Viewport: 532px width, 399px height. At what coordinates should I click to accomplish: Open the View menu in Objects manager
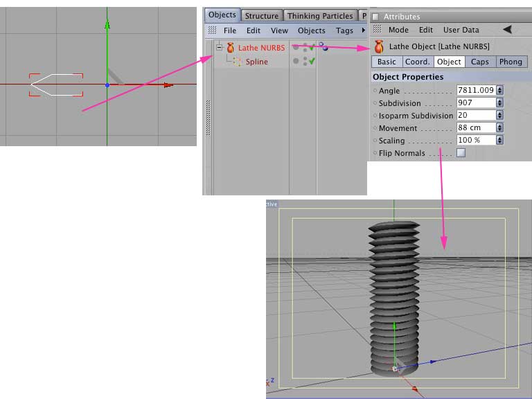click(x=279, y=30)
